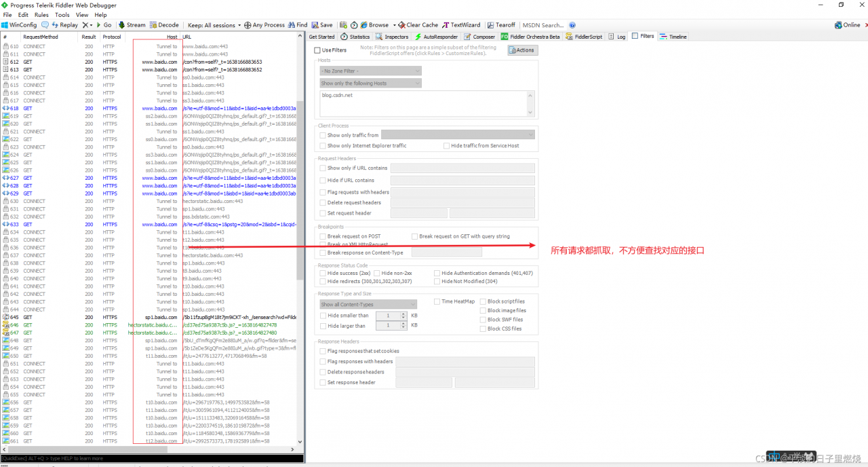Click the Replay toolbar button
This screenshot has width=868, height=467.
[64, 25]
